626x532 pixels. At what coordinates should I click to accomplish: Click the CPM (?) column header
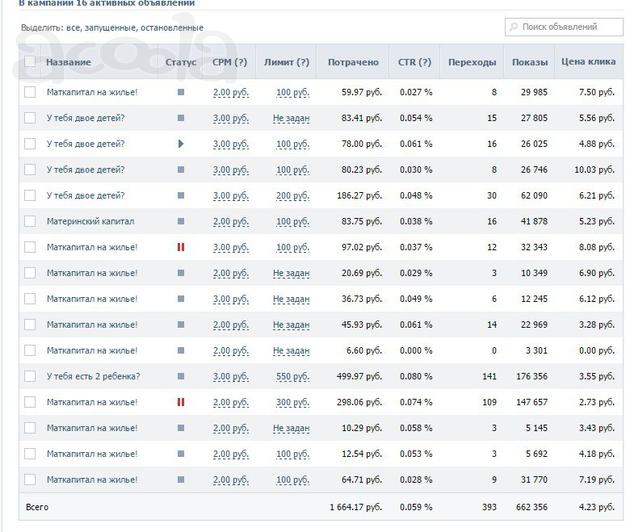[x=230, y=62]
